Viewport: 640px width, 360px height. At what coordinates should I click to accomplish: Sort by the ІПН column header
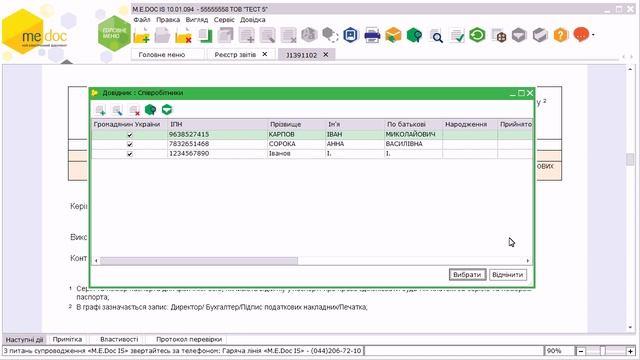pyautogui.click(x=217, y=124)
